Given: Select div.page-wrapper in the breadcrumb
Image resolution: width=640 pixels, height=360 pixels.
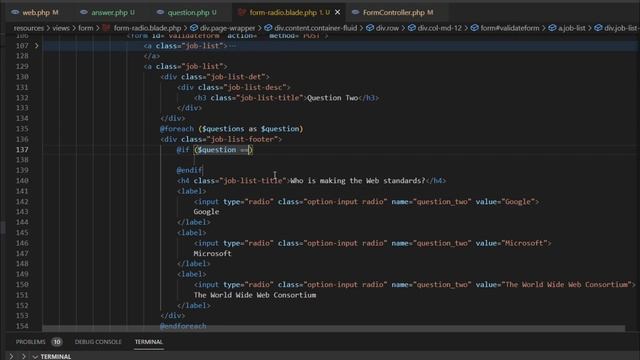Looking at the screenshot, I should 227,28.
